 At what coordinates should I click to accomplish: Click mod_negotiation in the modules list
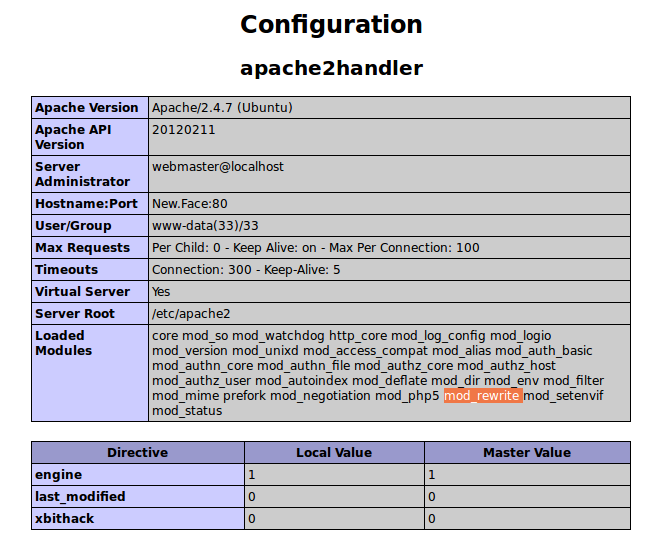pos(320,396)
